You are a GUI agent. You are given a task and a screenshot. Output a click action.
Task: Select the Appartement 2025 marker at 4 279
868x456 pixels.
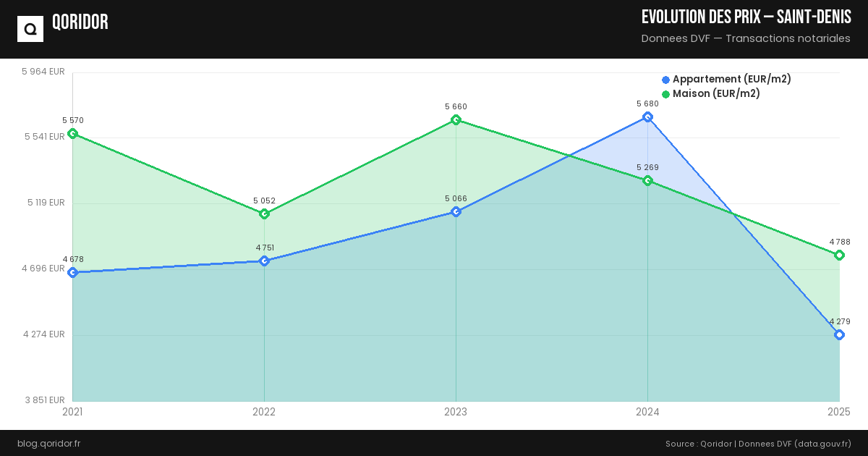(839, 335)
